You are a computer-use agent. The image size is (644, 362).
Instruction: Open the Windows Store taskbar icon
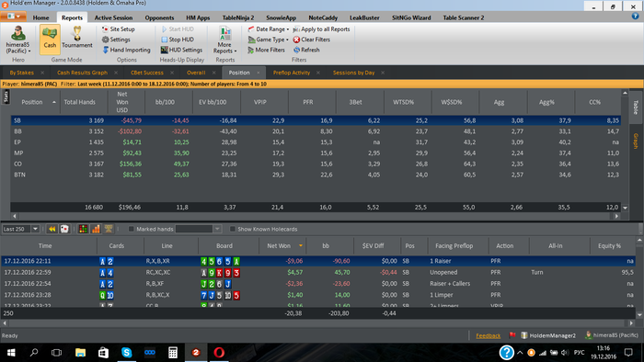(103, 352)
